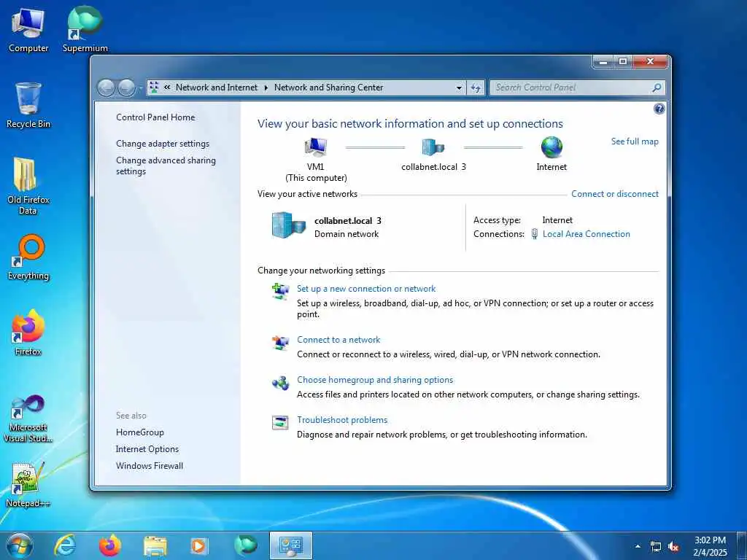Select the Everything desktop shortcut
747x560 pixels.
click(28, 257)
